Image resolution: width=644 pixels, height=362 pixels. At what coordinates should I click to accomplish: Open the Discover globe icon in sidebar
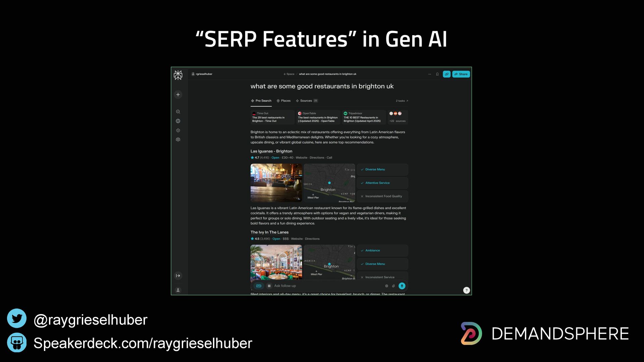pyautogui.click(x=178, y=121)
